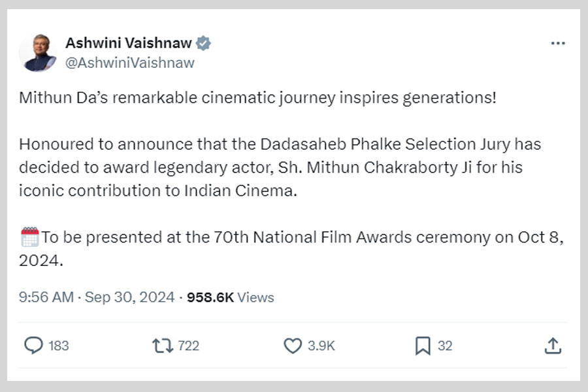
Task: Click the 9:56 AM Sep 30, 2024 timestamp
Action: [97, 297]
